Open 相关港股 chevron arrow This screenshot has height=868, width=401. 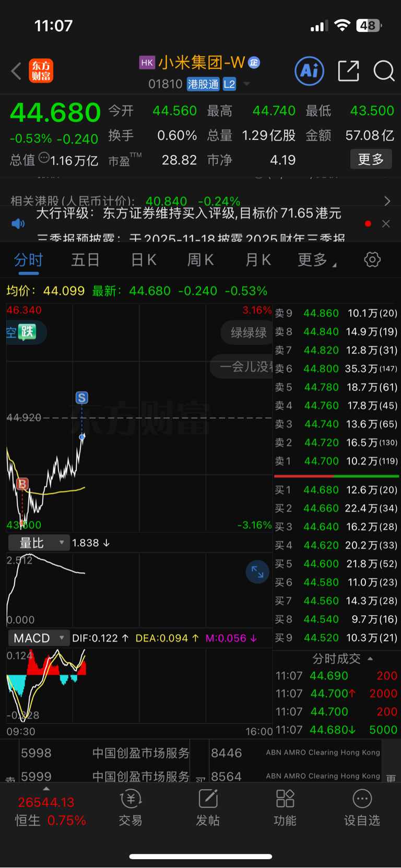click(387, 201)
